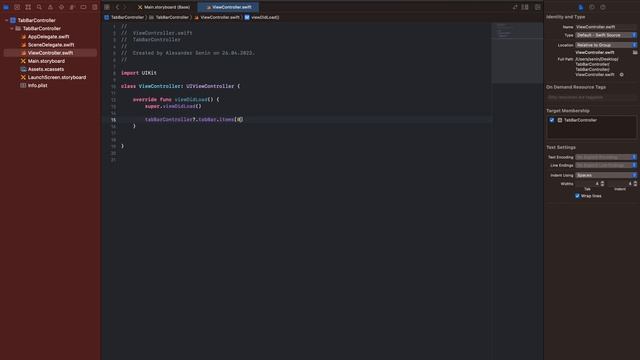Viewport: 640px width, 360px height.
Task: Click TabBarController group in the jump bar
Action: point(172,17)
